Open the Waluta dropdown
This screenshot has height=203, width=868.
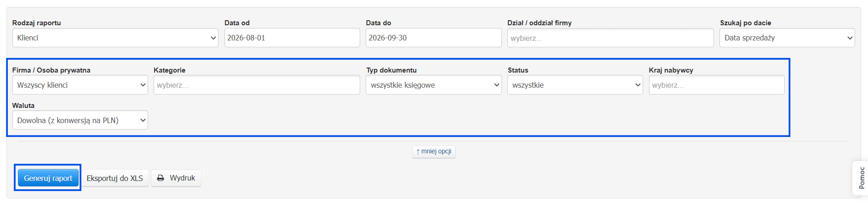80,120
